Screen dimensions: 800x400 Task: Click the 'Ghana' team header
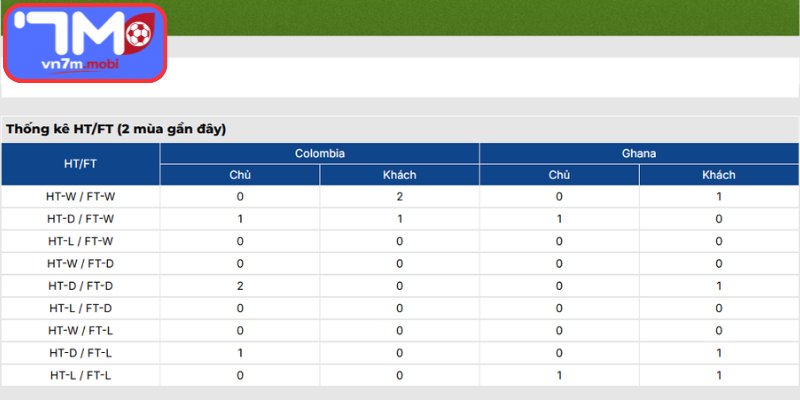(x=639, y=154)
